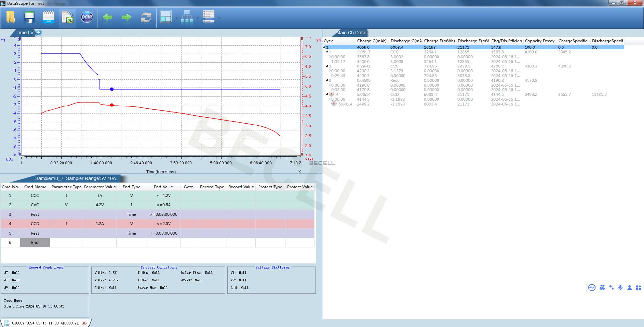Click the hierarchy tree structure icon
Screen dimensions: 644x327
pyautogui.click(x=187, y=17)
